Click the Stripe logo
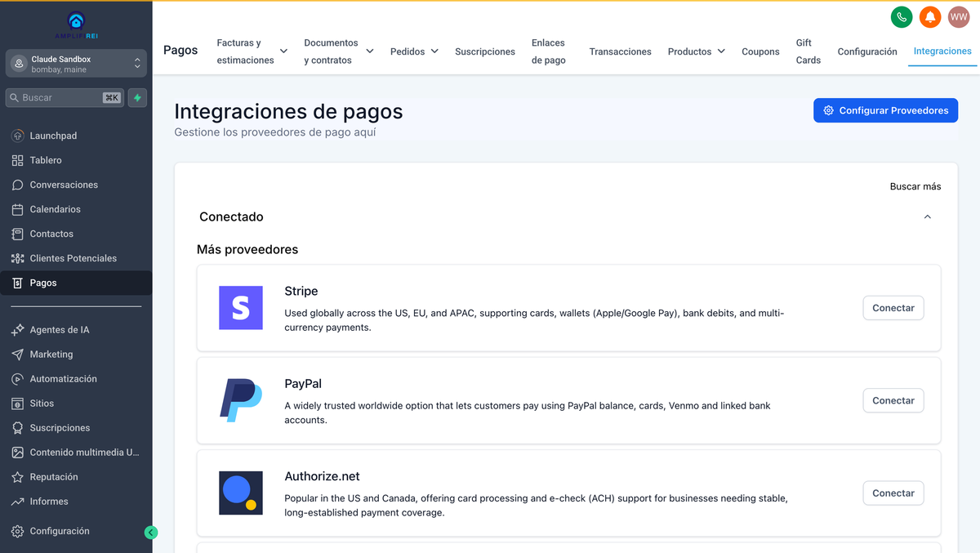This screenshot has width=980, height=553. tap(241, 308)
